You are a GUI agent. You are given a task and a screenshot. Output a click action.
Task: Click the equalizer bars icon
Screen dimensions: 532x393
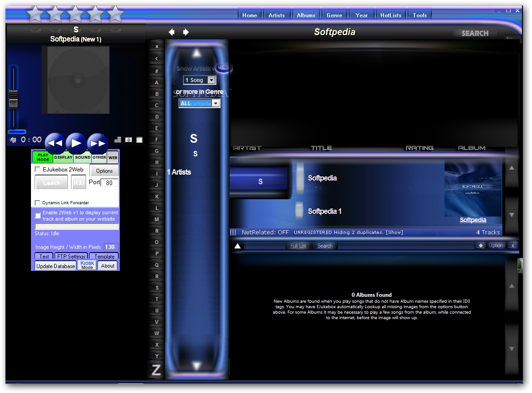coord(118,140)
